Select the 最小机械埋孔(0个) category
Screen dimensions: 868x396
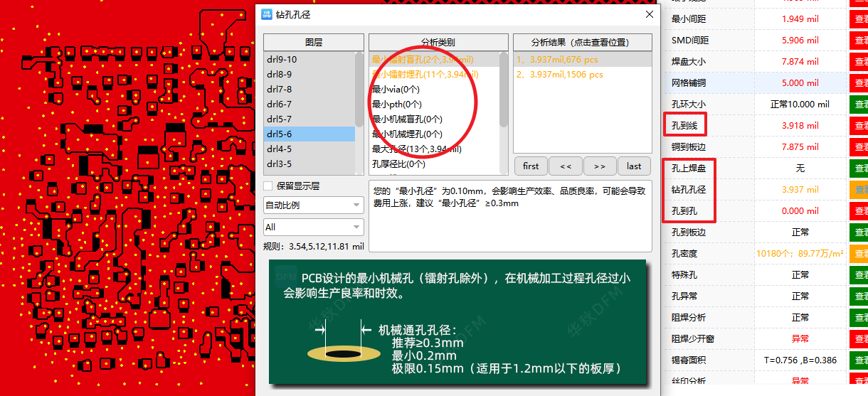(x=434, y=134)
